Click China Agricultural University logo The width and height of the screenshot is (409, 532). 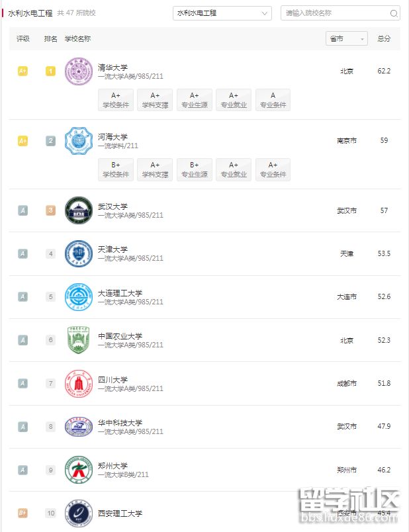click(x=79, y=340)
